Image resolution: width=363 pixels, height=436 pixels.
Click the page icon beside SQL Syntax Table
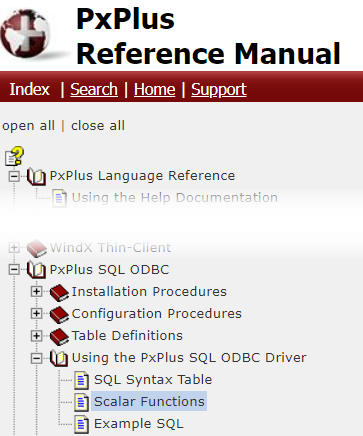pos(81,380)
